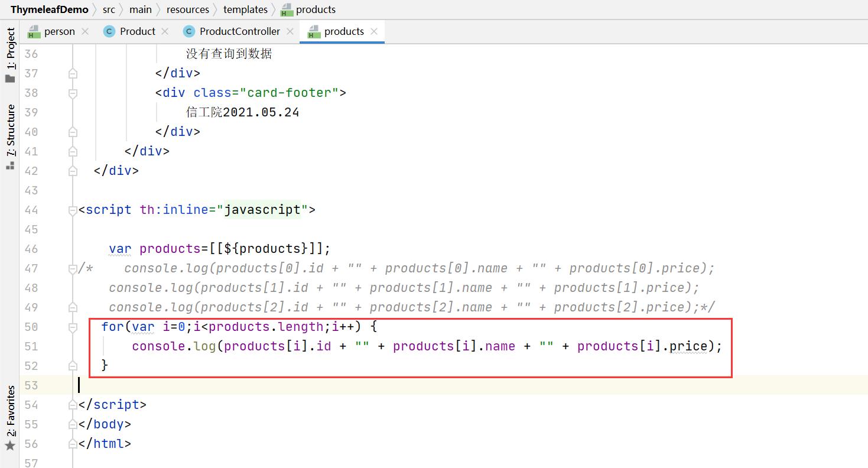Image resolution: width=868 pixels, height=468 pixels.
Task: Collapse the script block at line 44
Action: pos(73,210)
